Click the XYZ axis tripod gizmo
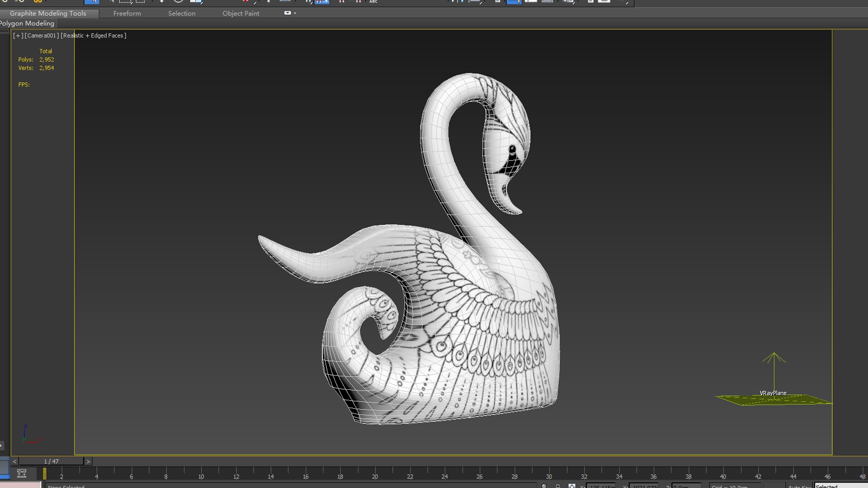This screenshot has width=868, height=488. click(x=30, y=434)
